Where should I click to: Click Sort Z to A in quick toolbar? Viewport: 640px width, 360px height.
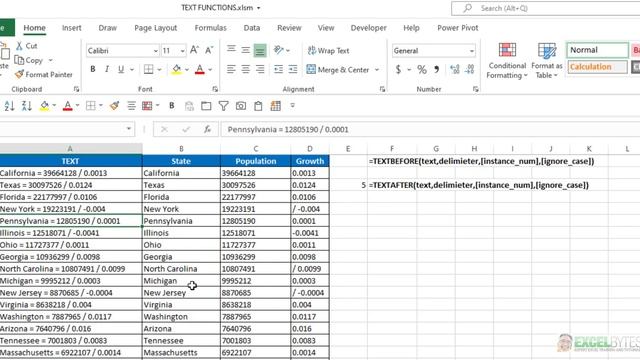pos(27,106)
